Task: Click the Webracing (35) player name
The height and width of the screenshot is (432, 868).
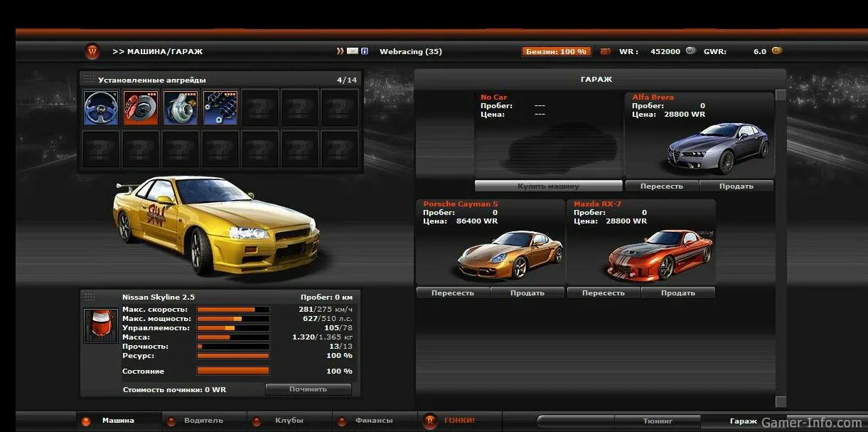Action: (x=411, y=51)
